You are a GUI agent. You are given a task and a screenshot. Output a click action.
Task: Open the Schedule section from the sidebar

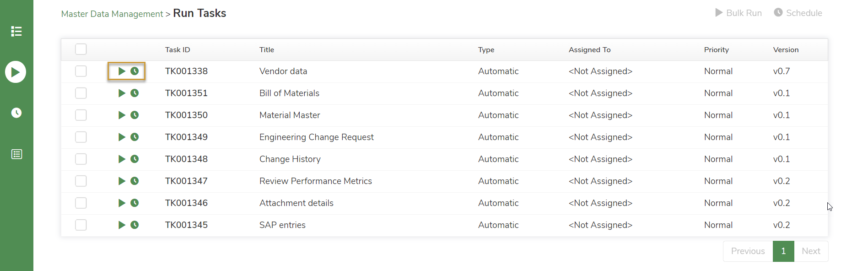pos(16,113)
